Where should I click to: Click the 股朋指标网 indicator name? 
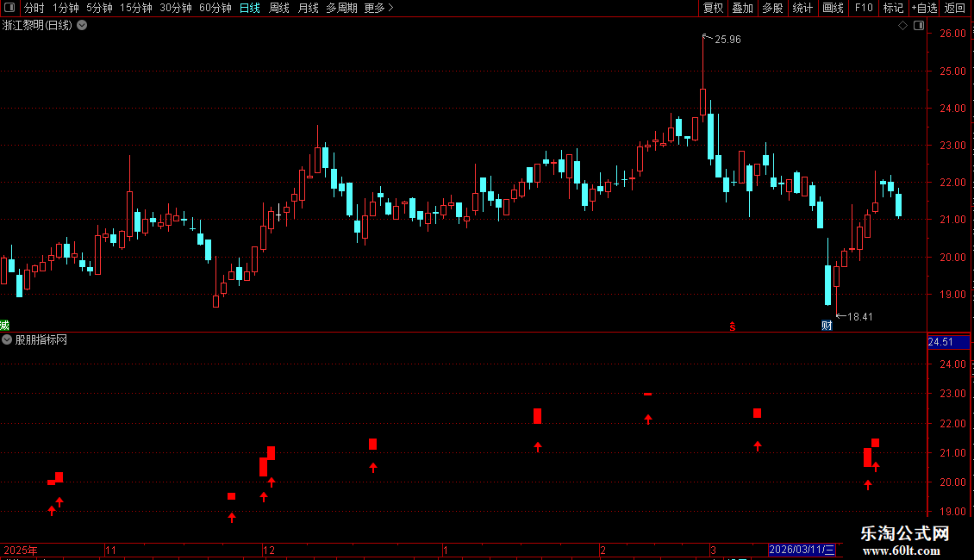click(41, 339)
